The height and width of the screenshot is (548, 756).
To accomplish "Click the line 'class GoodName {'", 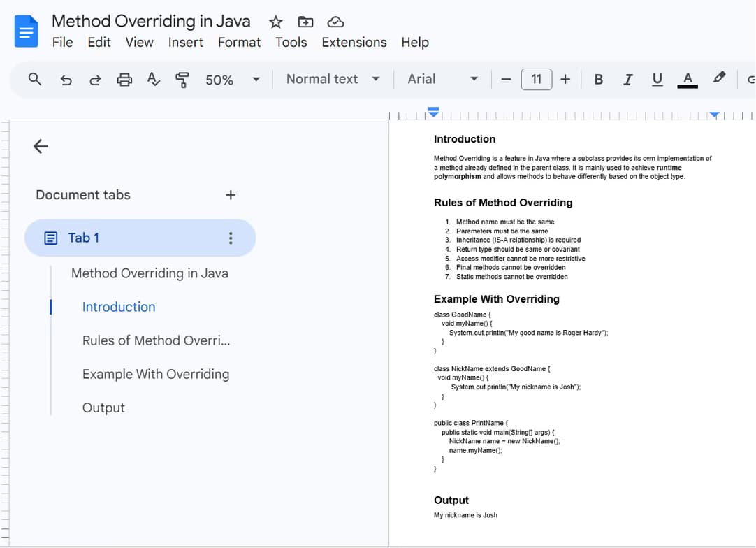I will tap(462, 315).
